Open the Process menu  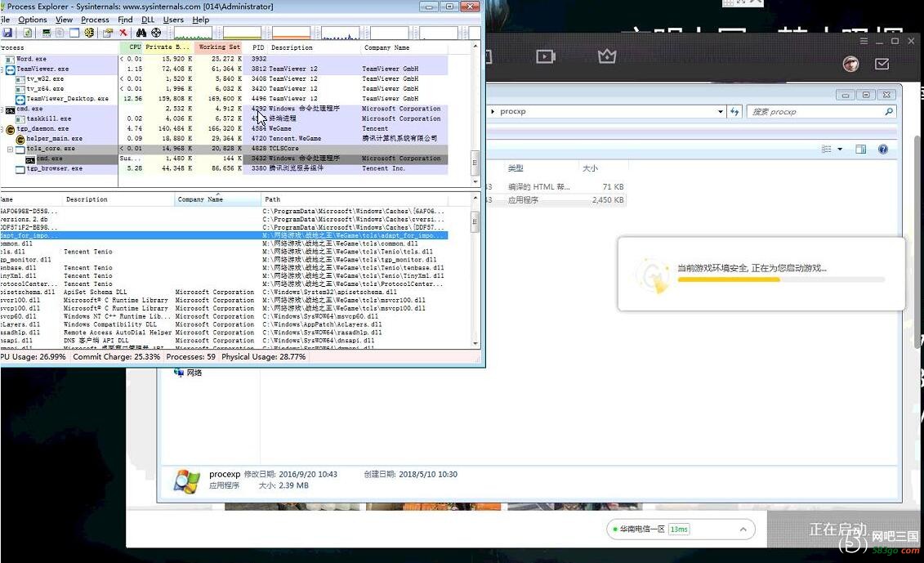[x=95, y=20]
